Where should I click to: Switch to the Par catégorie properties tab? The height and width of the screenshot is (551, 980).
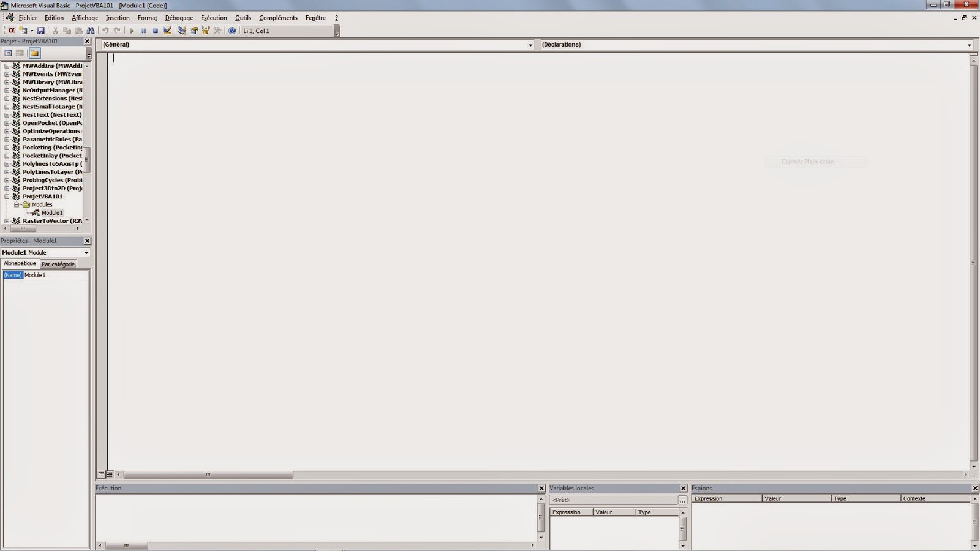[58, 264]
